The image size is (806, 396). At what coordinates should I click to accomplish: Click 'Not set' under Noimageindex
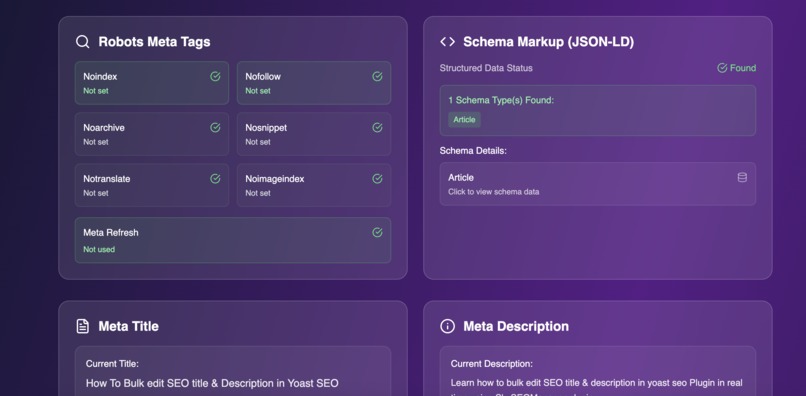click(258, 193)
